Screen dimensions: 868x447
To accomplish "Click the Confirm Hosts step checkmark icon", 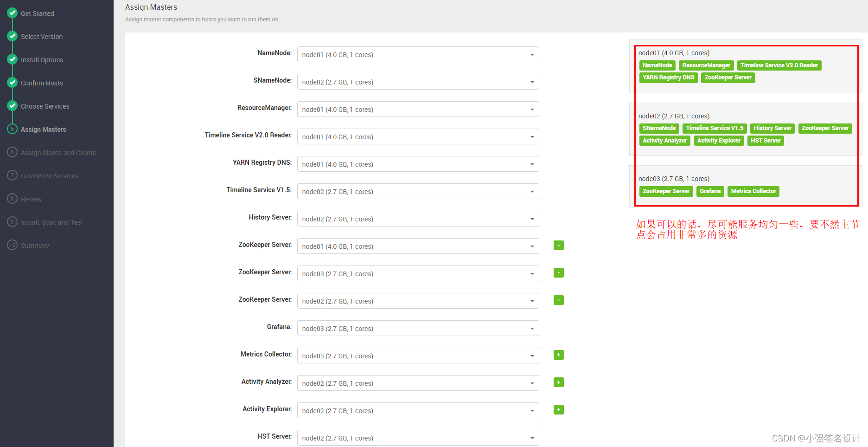I will pyautogui.click(x=13, y=83).
